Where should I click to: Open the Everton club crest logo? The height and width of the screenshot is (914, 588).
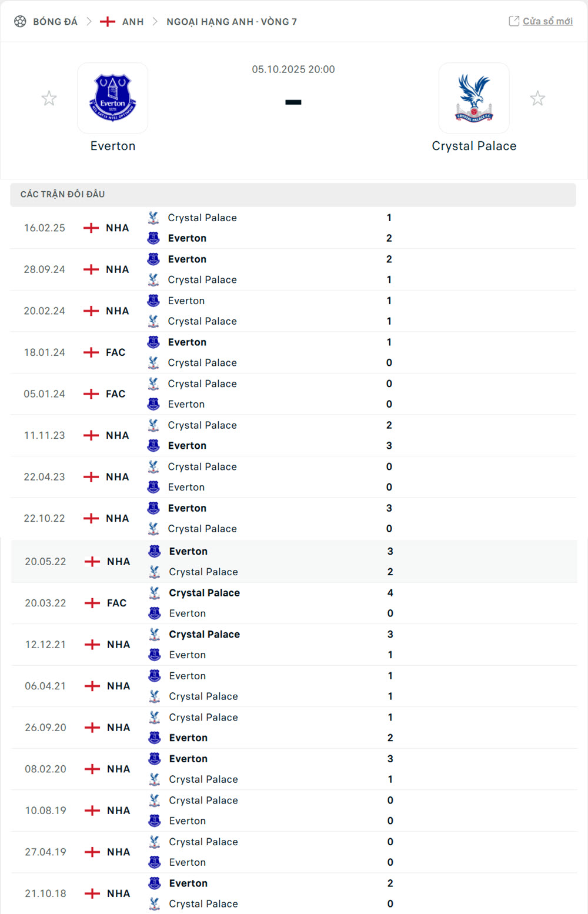(x=113, y=98)
